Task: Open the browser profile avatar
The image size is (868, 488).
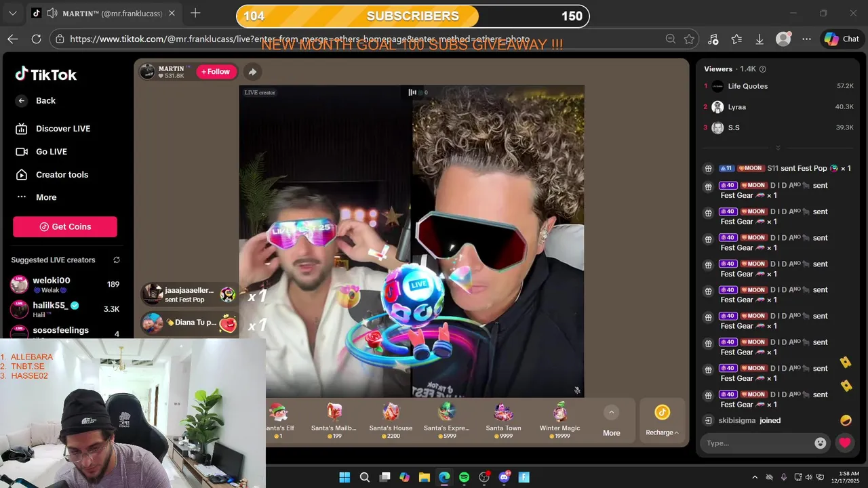Action: tap(783, 39)
